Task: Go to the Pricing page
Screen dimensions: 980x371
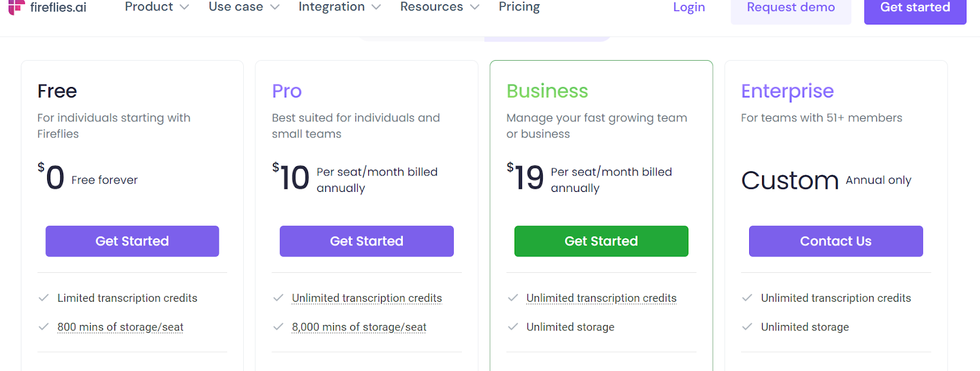Action: pyautogui.click(x=519, y=7)
